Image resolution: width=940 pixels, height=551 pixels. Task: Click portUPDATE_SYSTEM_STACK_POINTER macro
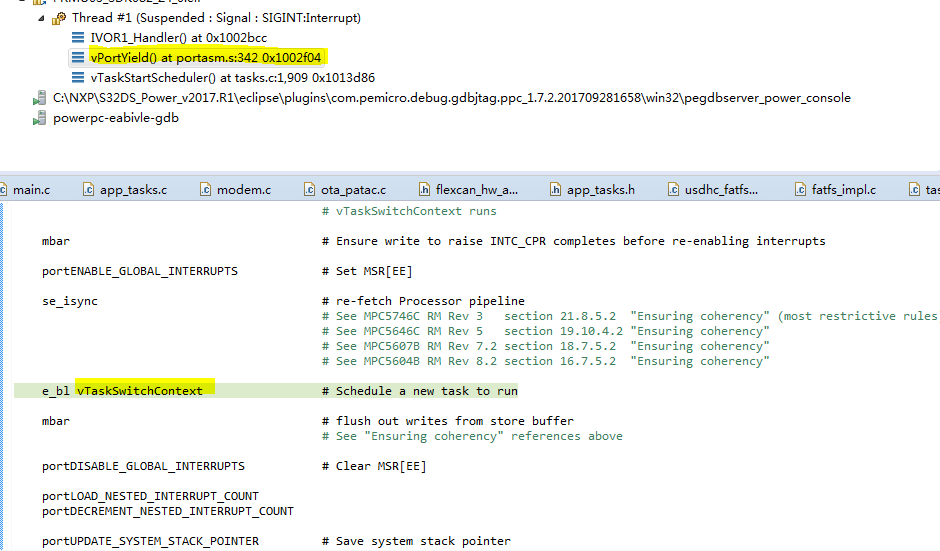[150, 541]
